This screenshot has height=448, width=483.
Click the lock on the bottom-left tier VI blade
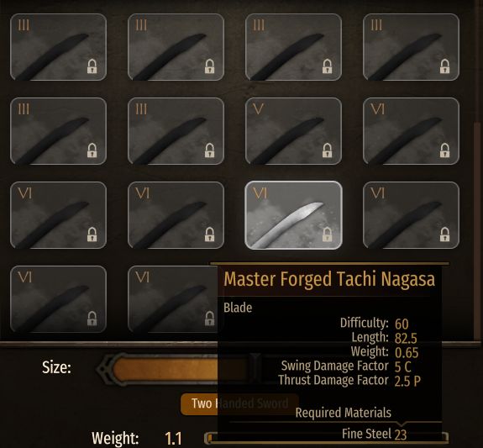tap(92, 319)
